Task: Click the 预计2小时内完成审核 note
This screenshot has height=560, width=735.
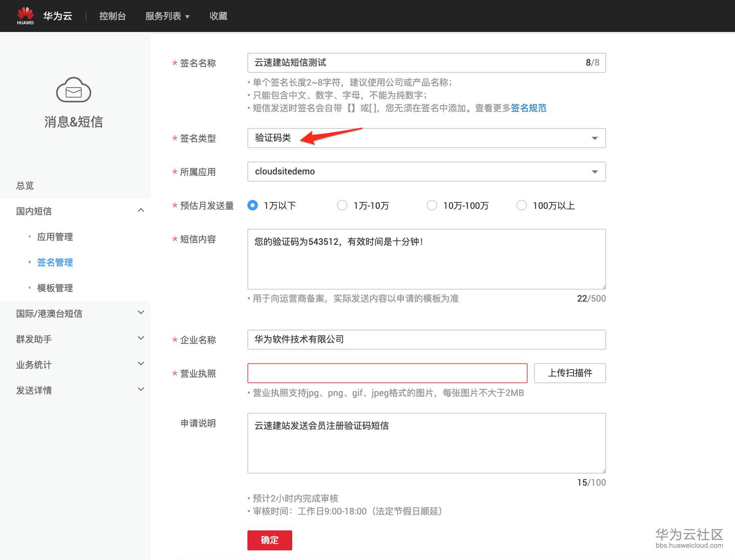Action: [x=295, y=498]
